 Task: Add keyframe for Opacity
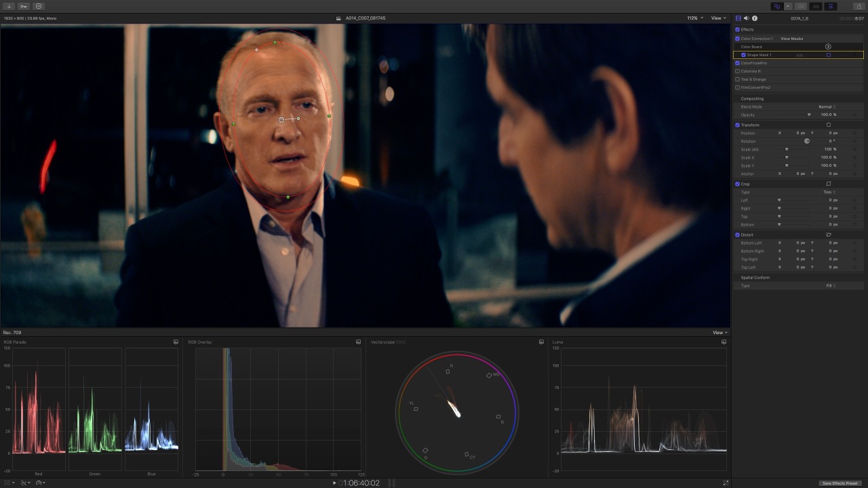coord(854,115)
